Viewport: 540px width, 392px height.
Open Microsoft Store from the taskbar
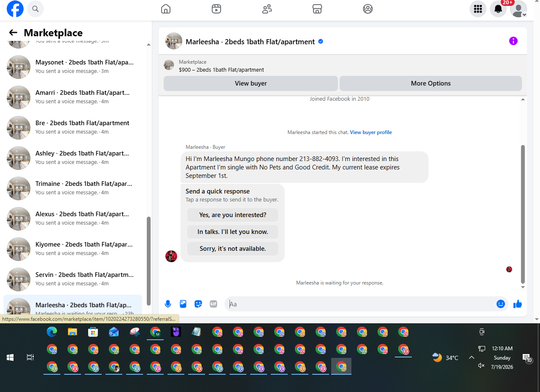tap(93, 332)
